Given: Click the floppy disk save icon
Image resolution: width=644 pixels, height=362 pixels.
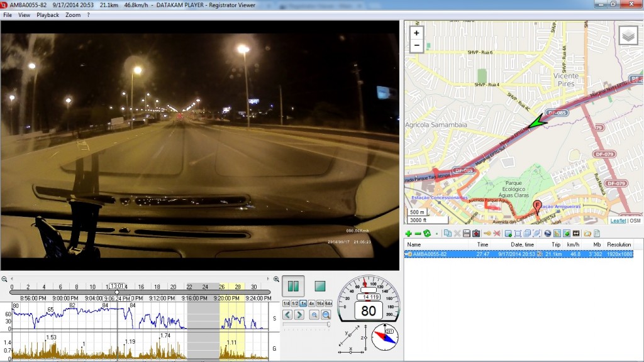Looking at the screenshot, I should [x=466, y=233].
